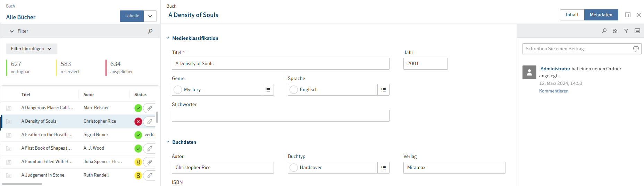The width and height of the screenshot is (644, 186).
Task: Collapse the Buchdaten section
Action: [x=168, y=142]
